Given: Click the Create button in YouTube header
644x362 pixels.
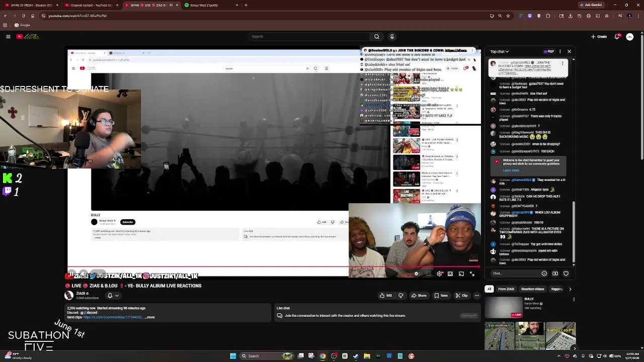Looking at the screenshot, I should (599, 36).
